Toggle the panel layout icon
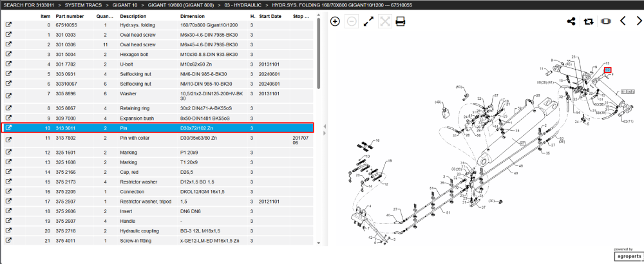This screenshot has height=264, width=644. coord(605,21)
